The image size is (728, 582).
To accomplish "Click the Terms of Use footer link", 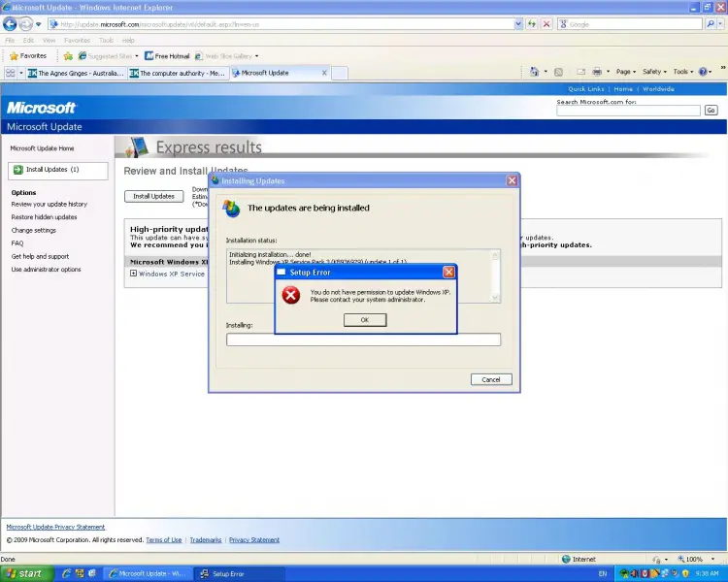I will [x=163, y=539].
